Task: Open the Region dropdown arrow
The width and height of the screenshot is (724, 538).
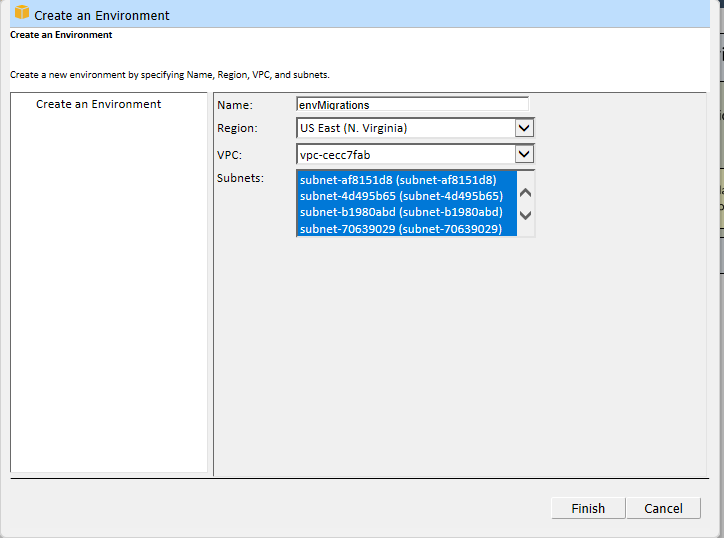Action: (524, 128)
